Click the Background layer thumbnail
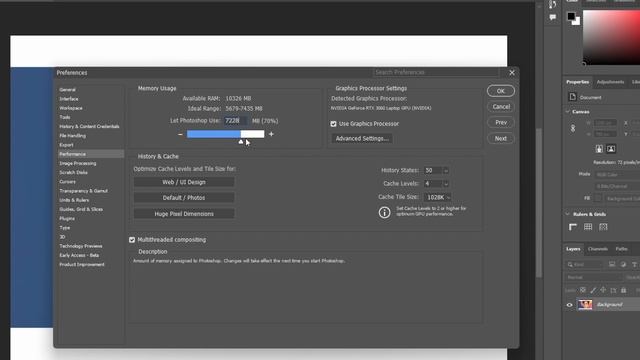 tap(585, 304)
